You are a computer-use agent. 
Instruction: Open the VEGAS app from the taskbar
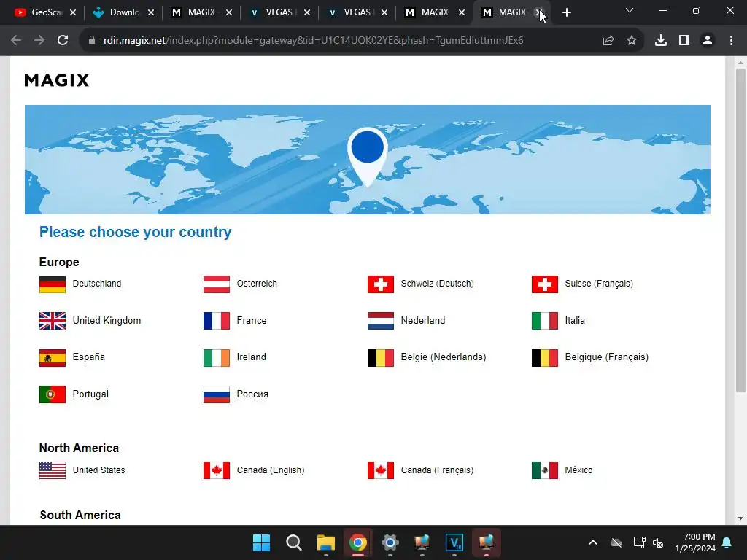(454, 542)
